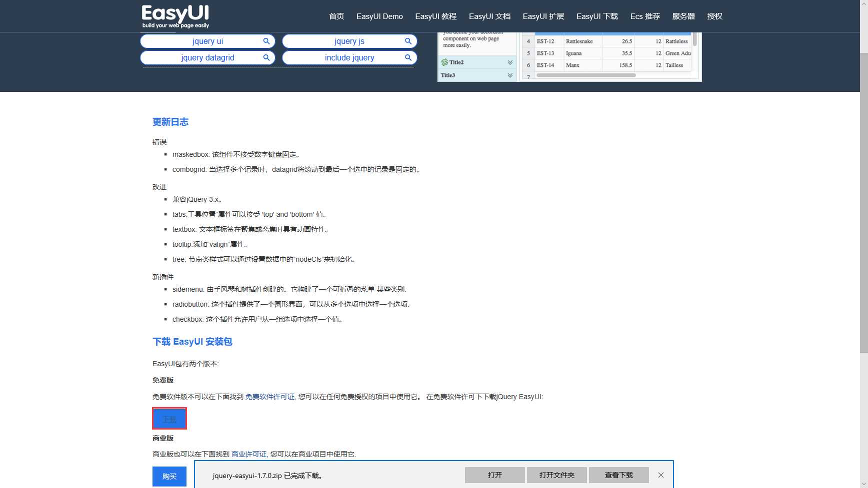The height and width of the screenshot is (488, 868).
Task: Click search icon in jquery datagrid box
Action: pyautogui.click(x=266, y=57)
